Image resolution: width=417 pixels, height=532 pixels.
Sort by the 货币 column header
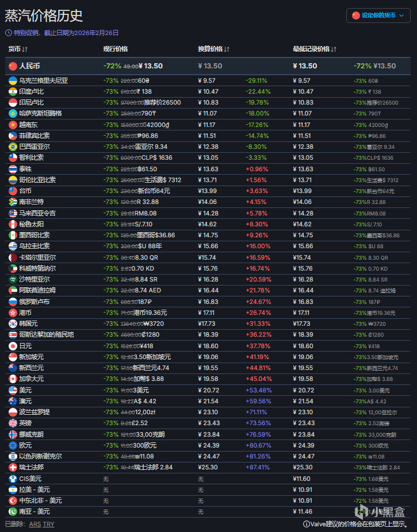click(18, 49)
